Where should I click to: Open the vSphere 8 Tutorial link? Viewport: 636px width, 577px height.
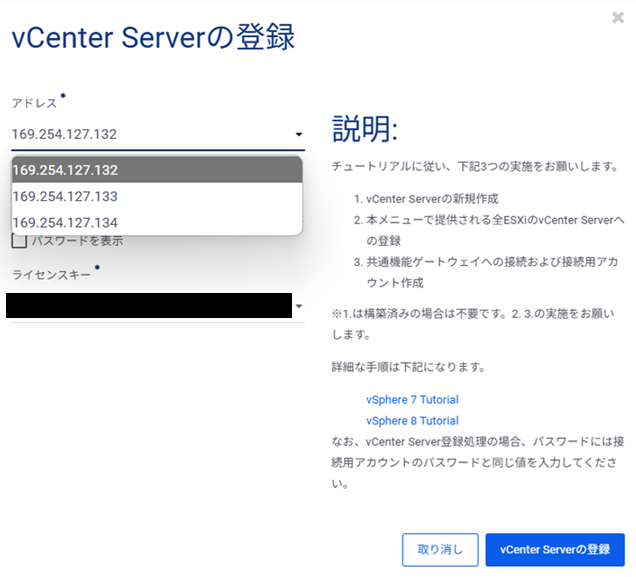(412, 421)
